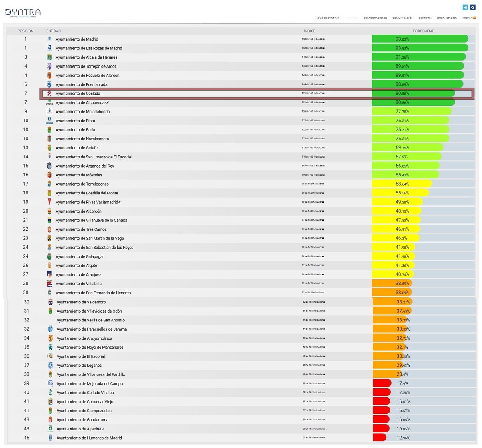
Task: Open Ayuntamiento de Madrid entry
Action: pos(77,39)
